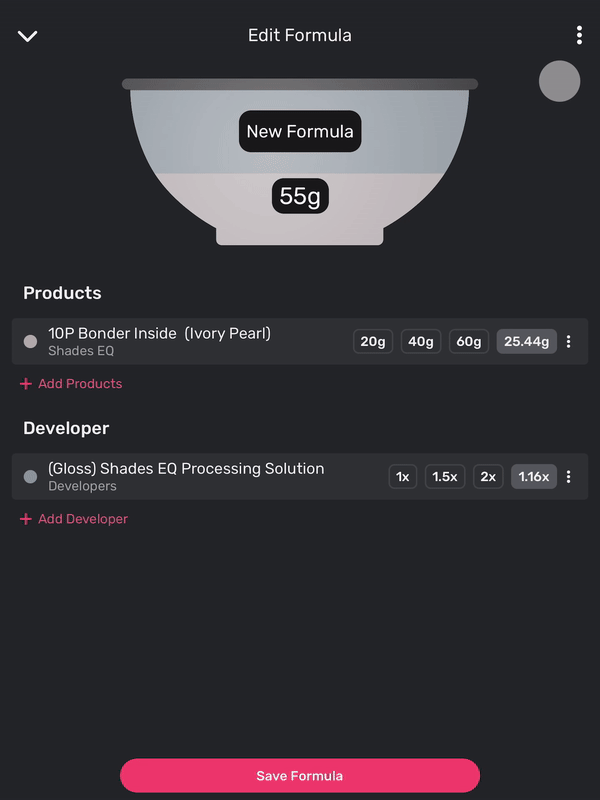Viewport: 600px width, 800px height.
Task: Rename the New Formula label
Action: click(300, 131)
